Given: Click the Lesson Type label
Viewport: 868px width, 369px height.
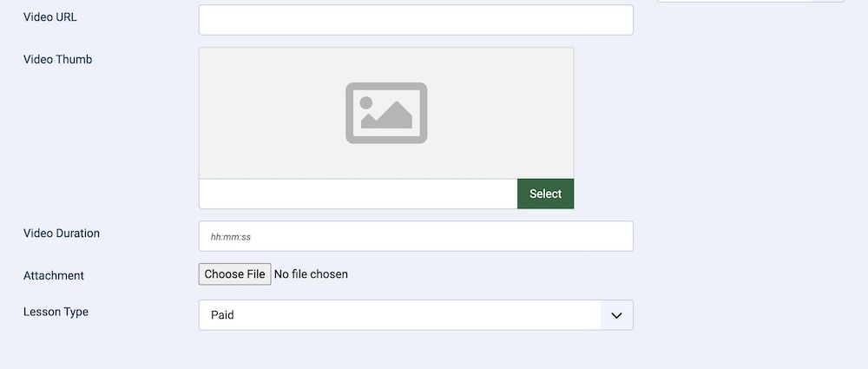Looking at the screenshot, I should tap(56, 312).
